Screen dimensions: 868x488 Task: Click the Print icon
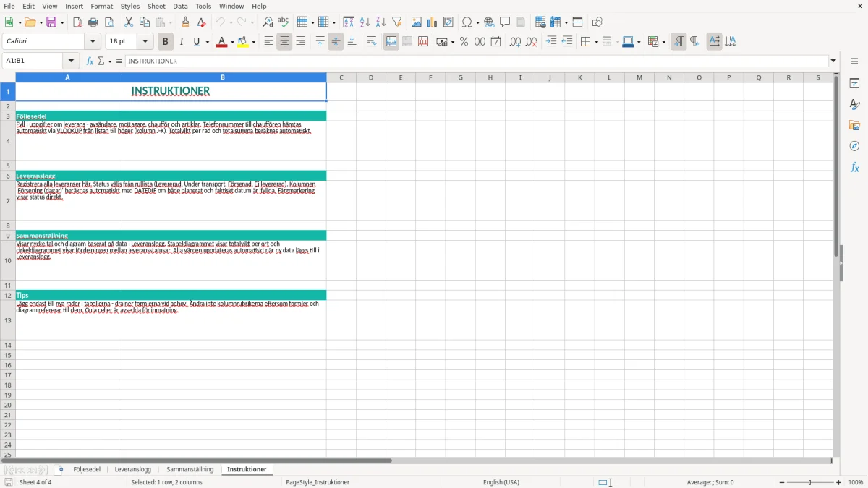click(93, 22)
